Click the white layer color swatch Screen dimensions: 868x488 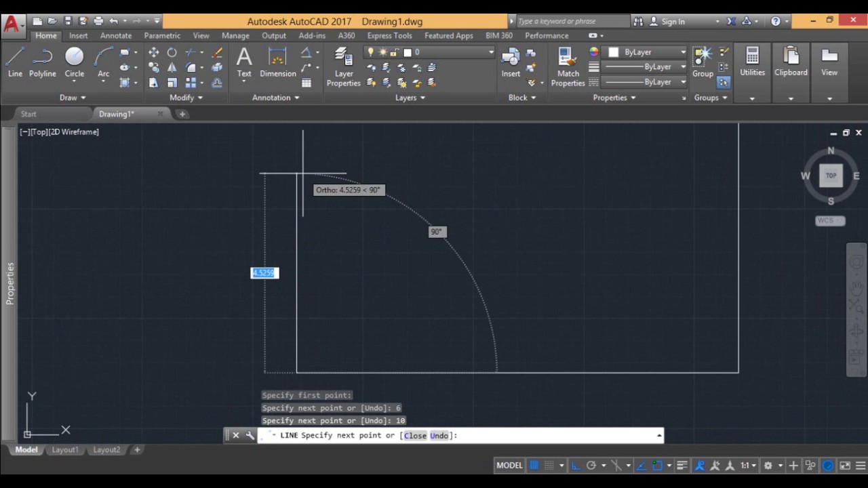408,52
